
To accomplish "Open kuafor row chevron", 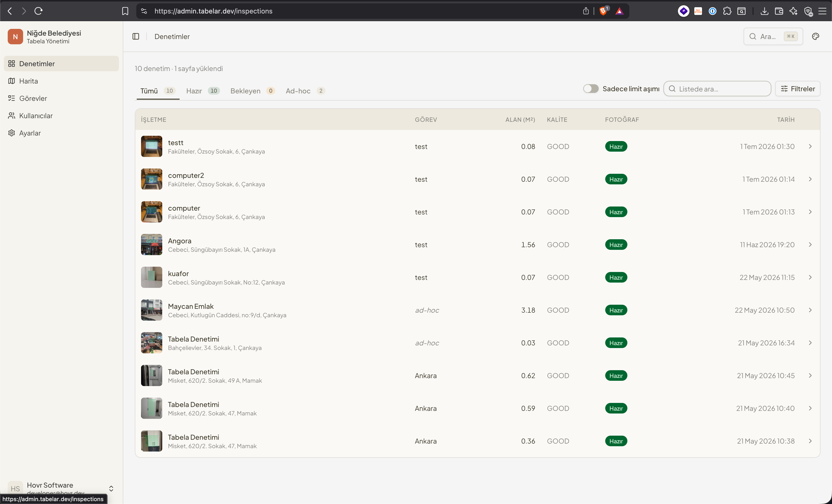I will tap(810, 278).
